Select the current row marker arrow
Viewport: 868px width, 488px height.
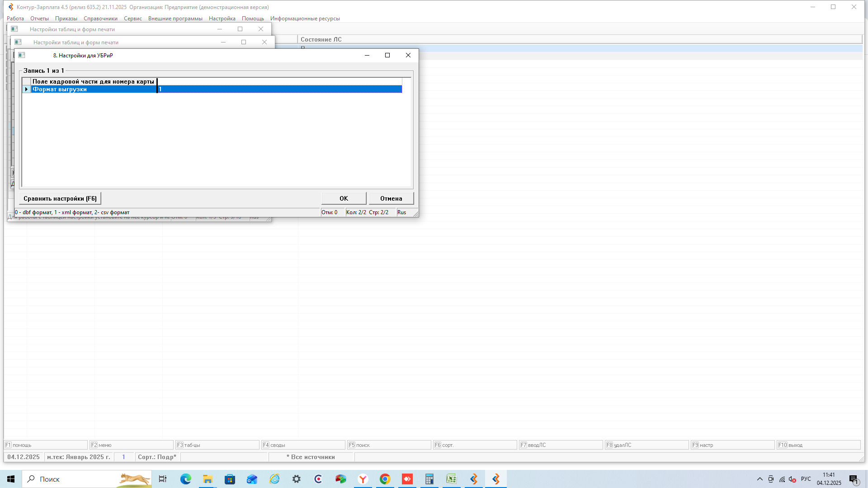coord(26,89)
